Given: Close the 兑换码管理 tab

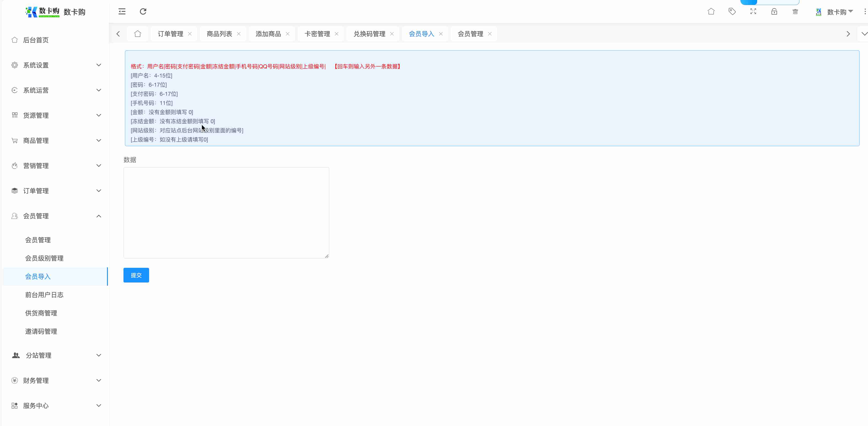Looking at the screenshot, I should coord(392,34).
